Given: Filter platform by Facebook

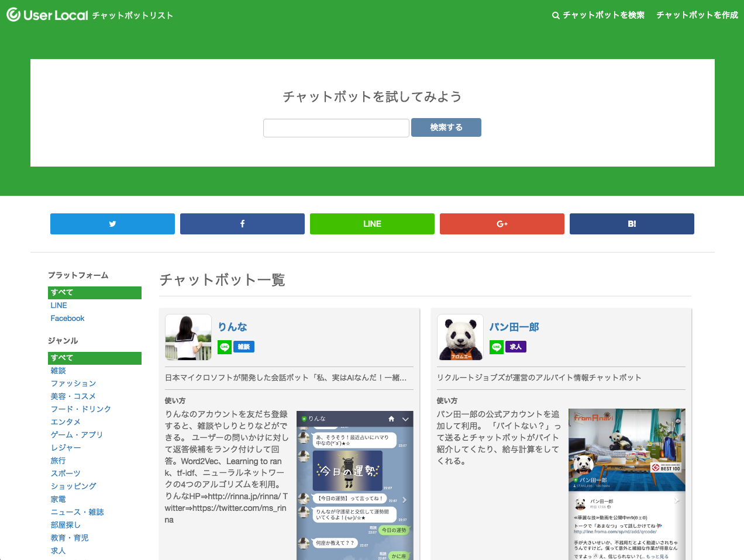Looking at the screenshot, I should click(x=67, y=319).
